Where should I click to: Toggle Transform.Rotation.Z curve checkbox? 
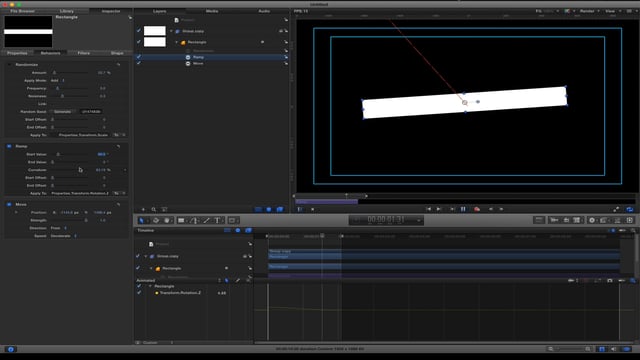pyautogui.click(x=139, y=293)
